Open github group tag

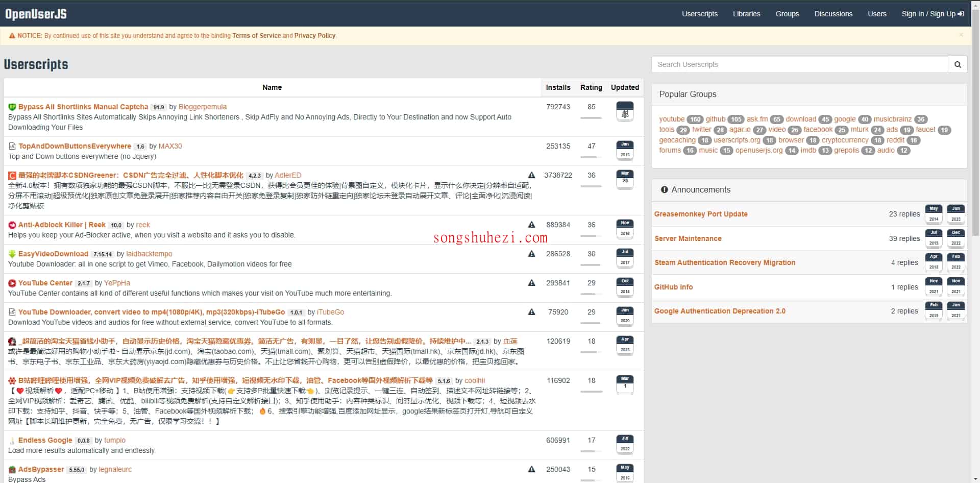(716, 119)
